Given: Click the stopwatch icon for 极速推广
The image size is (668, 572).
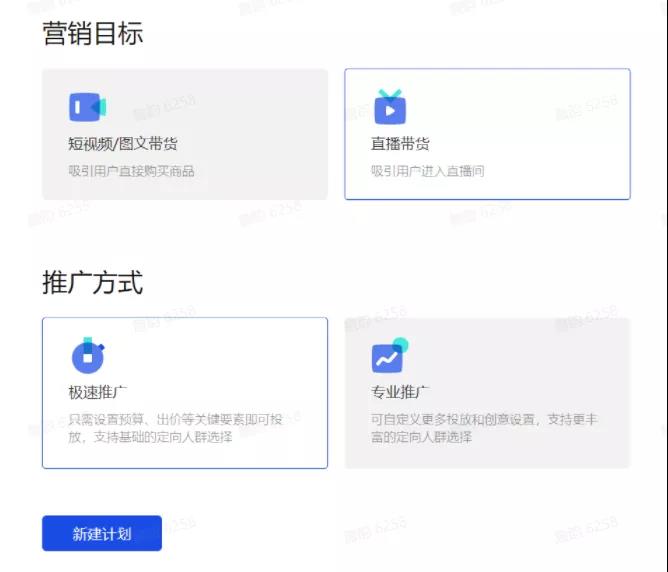Looking at the screenshot, I should tap(88, 355).
